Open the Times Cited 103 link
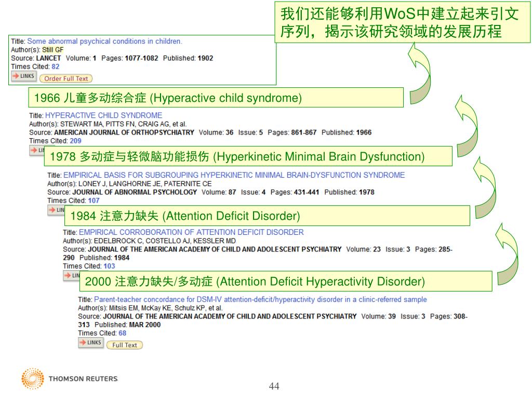 point(109,266)
